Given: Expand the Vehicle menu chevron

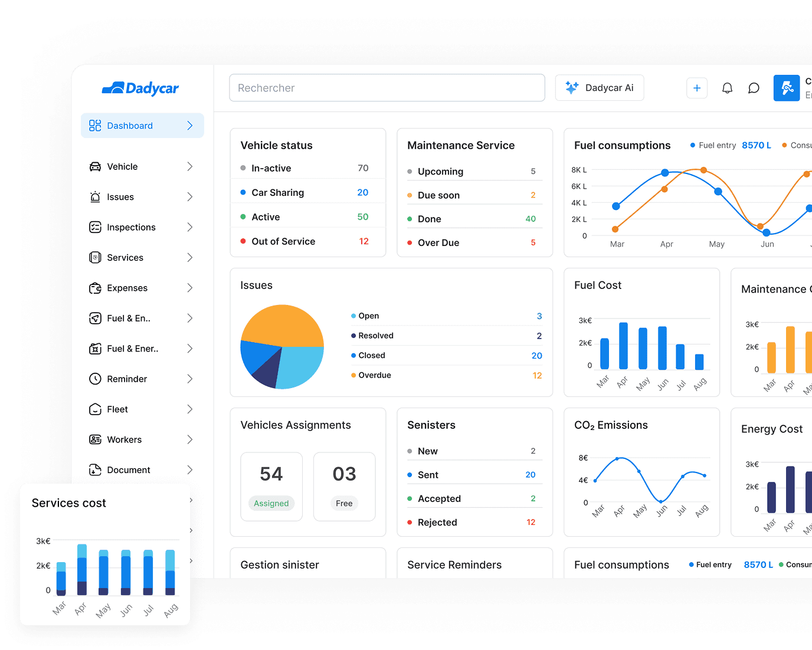Looking at the screenshot, I should click(190, 166).
